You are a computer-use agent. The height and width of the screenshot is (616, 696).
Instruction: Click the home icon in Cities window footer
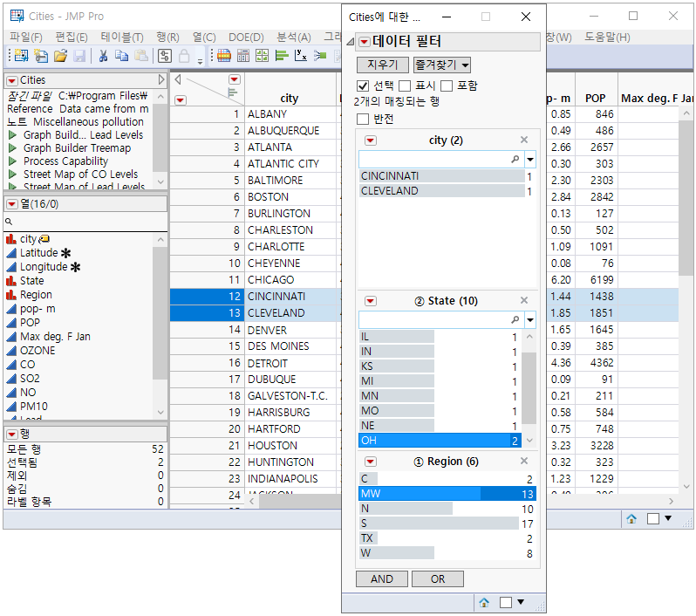click(631, 519)
